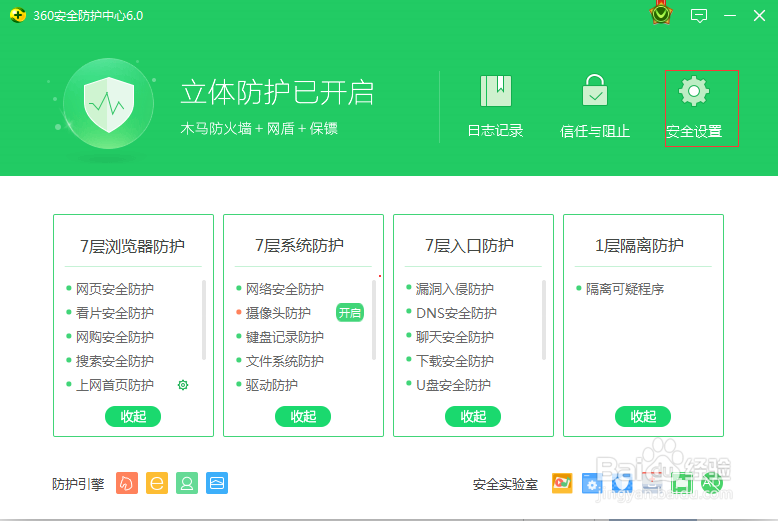The width and height of the screenshot is (778, 521).
Task: Click scrollbar in system protection list
Action: pyautogui.click(x=374, y=320)
